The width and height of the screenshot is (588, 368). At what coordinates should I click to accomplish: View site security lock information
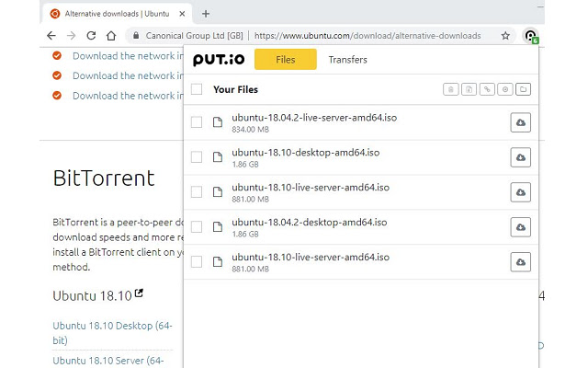click(x=136, y=36)
